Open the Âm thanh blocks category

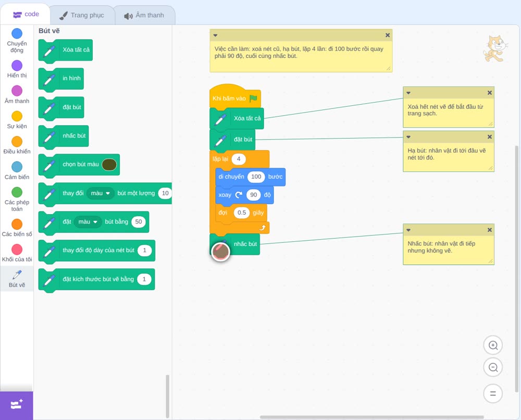tap(17, 94)
